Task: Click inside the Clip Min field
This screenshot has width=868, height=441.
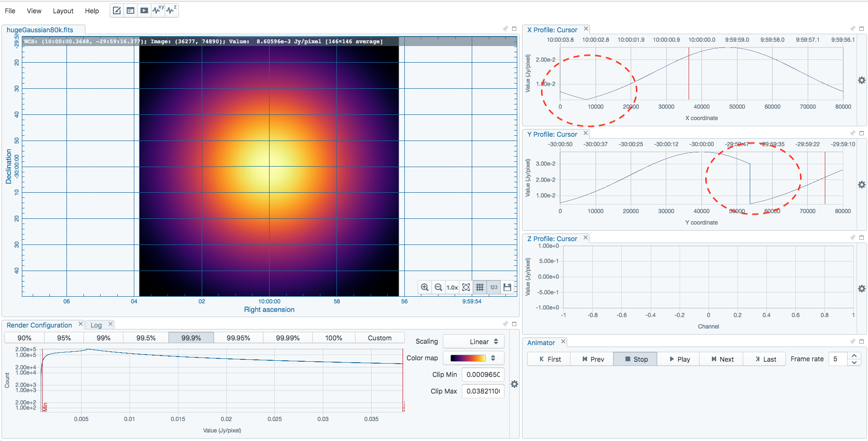Action: (483, 375)
